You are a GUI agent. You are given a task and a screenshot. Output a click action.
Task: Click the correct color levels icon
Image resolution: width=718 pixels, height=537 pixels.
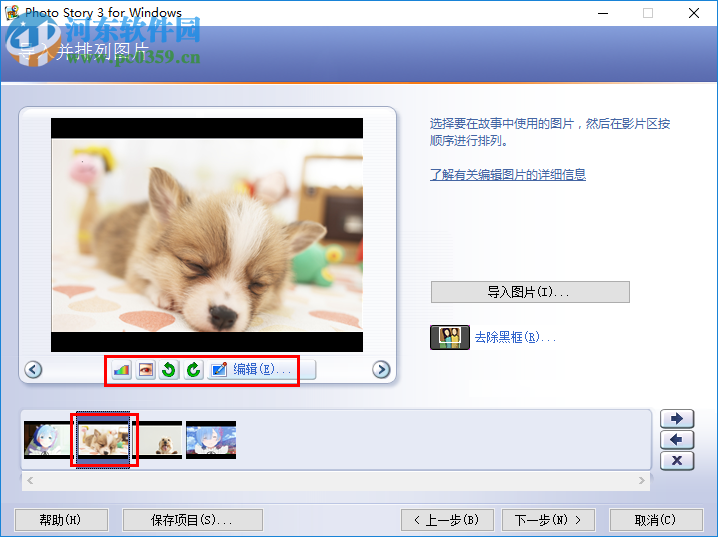122,369
